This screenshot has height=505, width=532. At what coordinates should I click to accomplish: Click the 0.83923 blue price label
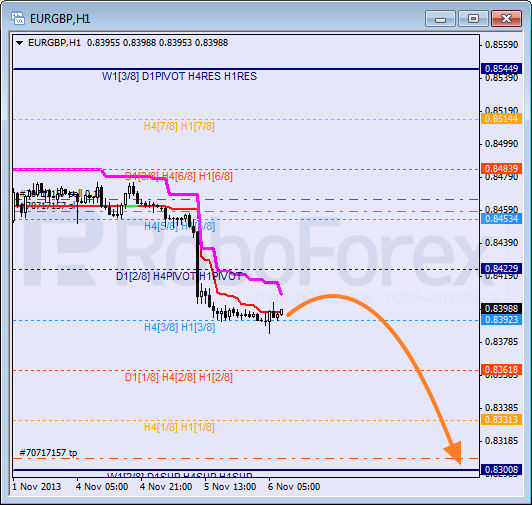tap(501, 320)
